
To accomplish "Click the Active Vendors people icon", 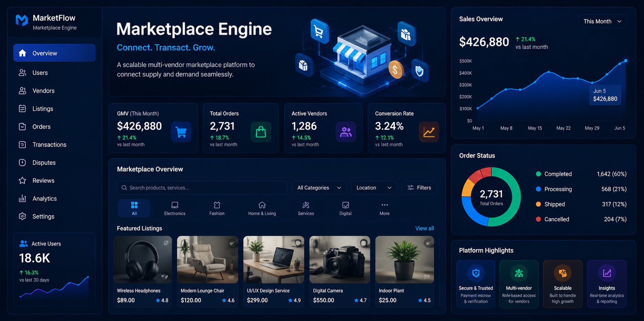I will click(346, 132).
